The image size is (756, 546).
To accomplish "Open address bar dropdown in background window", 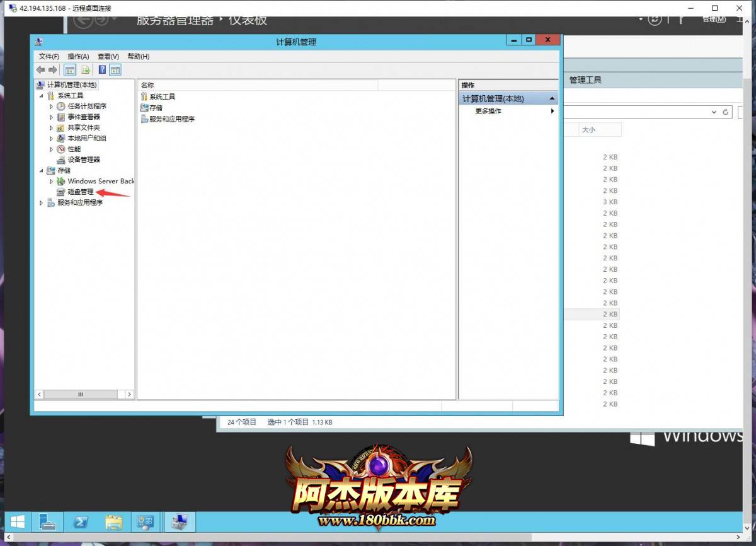I will point(714,112).
